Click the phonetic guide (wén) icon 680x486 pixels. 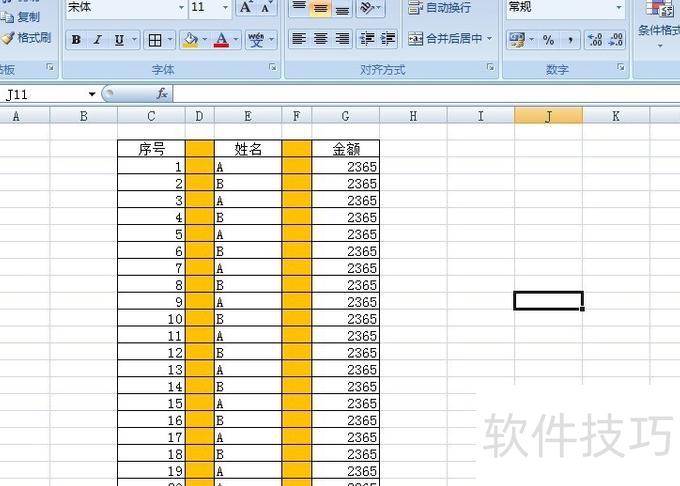click(x=256, y=40)
